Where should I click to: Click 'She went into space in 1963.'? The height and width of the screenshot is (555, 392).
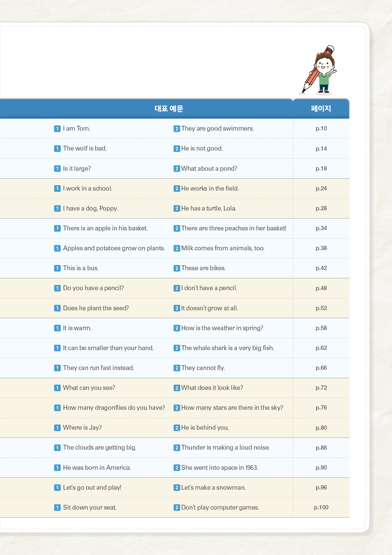(220, 468)
